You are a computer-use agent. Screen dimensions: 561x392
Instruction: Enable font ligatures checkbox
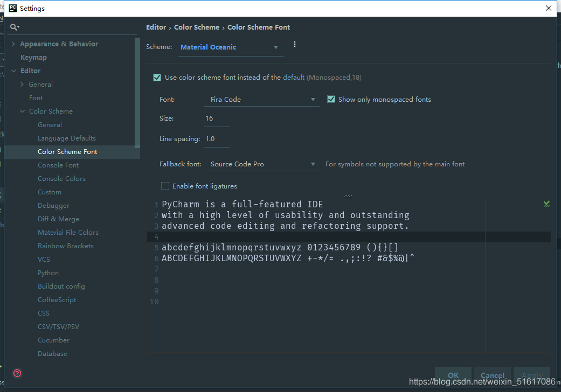tap(165, 186)
